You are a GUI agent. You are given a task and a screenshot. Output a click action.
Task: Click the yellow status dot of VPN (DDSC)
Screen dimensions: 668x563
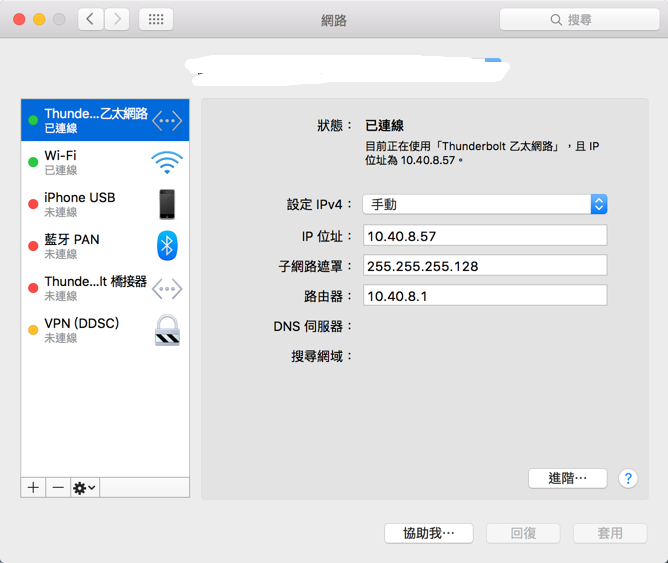33,330
